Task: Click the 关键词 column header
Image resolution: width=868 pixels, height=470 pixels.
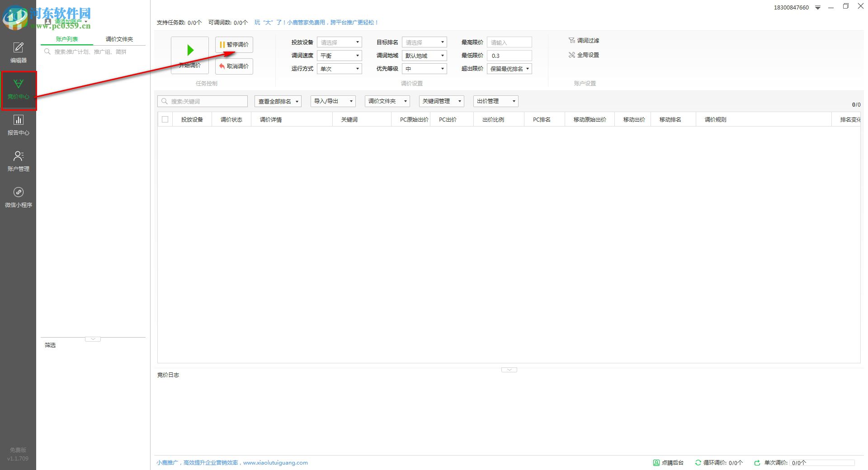Action: coord(362,120)
